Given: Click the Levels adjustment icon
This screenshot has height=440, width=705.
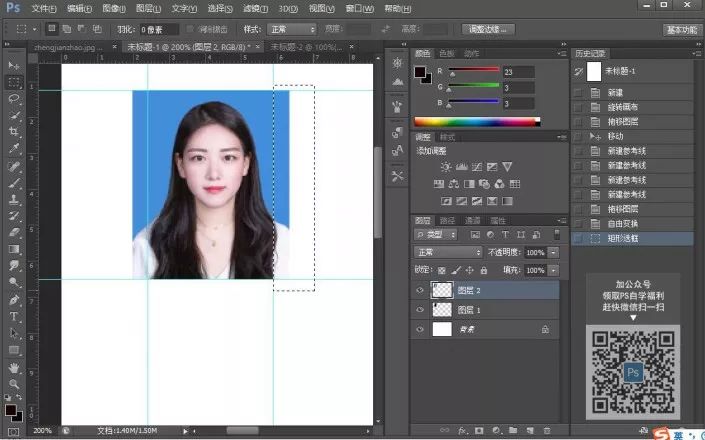Looking at the screenshot, I should [462, 167].
